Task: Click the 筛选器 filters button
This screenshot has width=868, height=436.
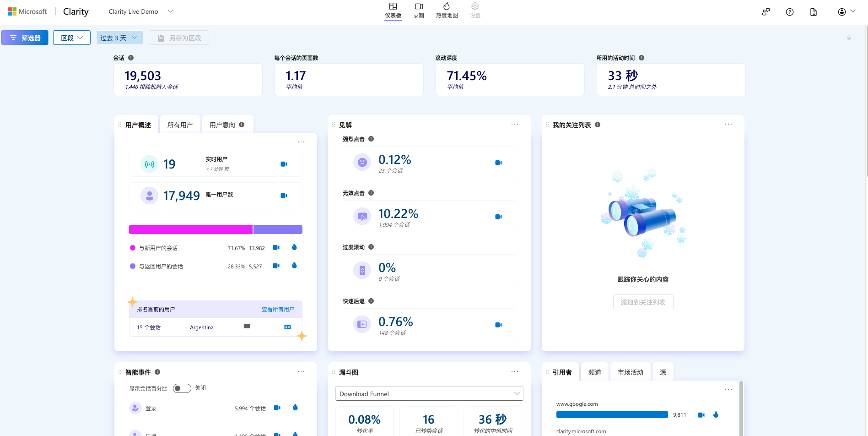Action: [25, 38]
